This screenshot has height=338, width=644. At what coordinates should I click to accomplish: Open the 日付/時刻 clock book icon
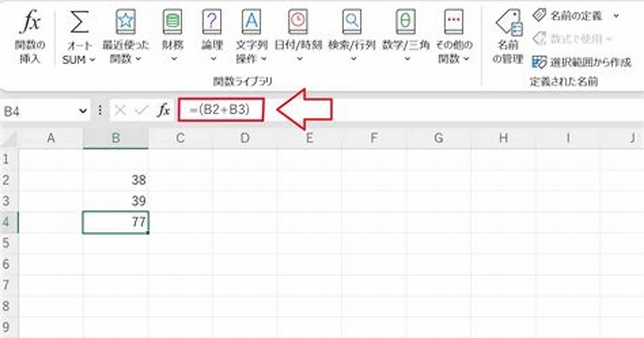(298, 22)
